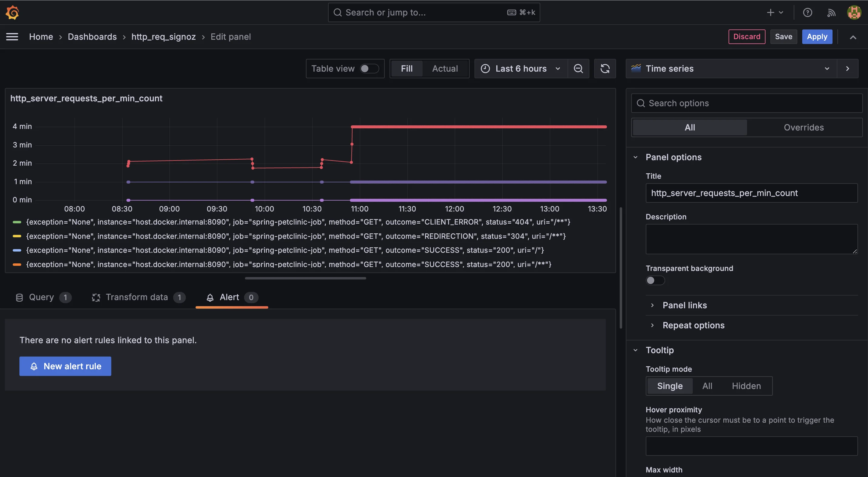
Task: Zoom out the time range
Action: pyautogui.click(x=578, y=69)
